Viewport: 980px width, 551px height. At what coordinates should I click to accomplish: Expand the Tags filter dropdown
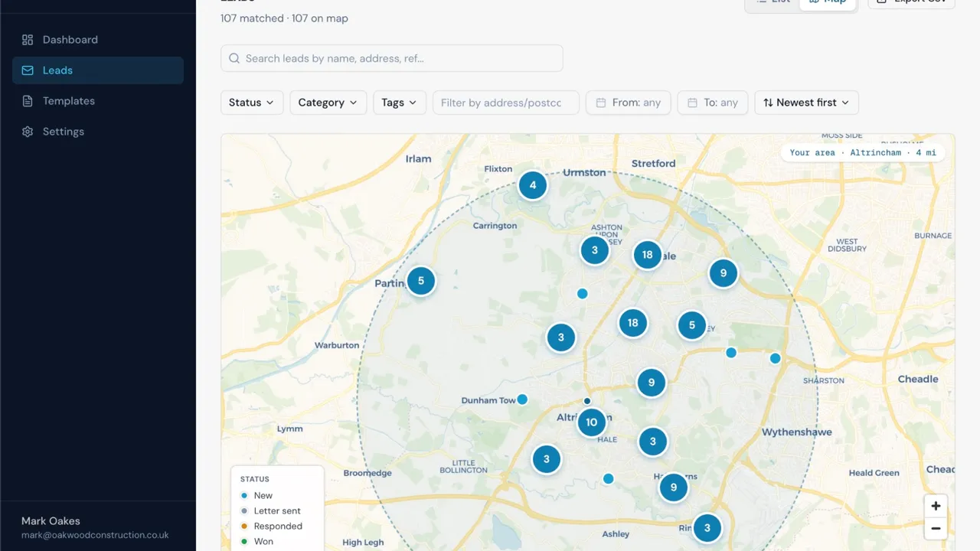pyautogui.click(x=400, y=103)
